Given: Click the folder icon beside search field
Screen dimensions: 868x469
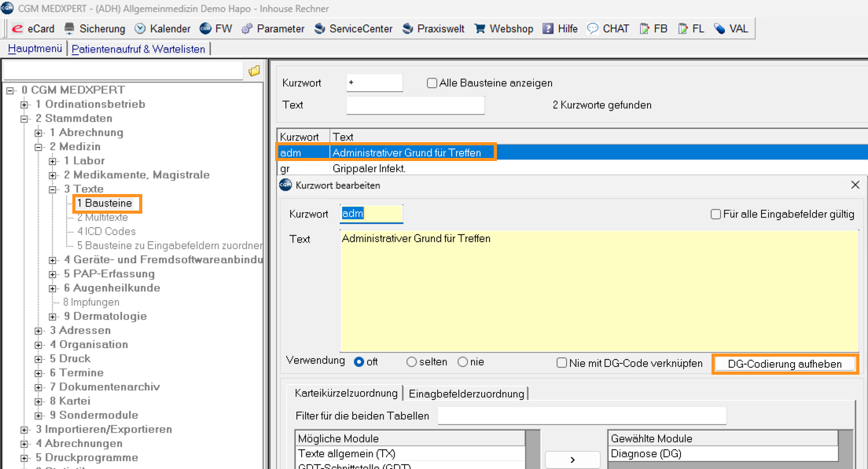Looking at the screenshot, I should (x=254, y=71).
